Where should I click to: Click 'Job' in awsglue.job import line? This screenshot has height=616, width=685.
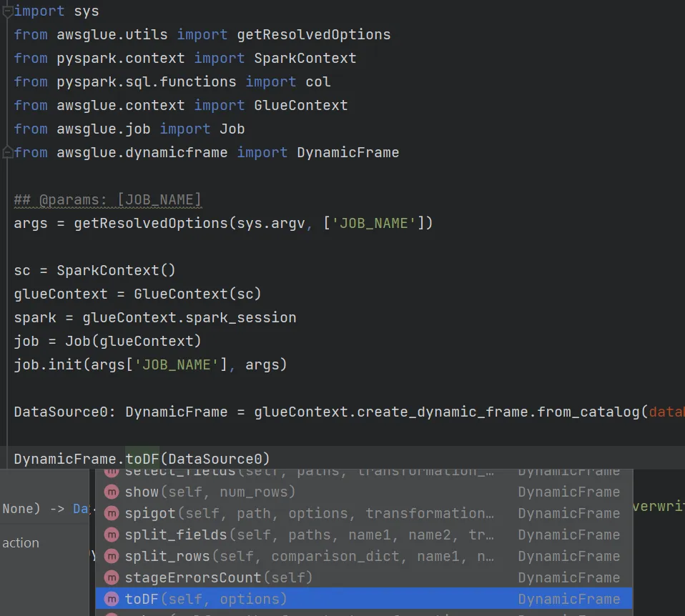pos(232,129)
